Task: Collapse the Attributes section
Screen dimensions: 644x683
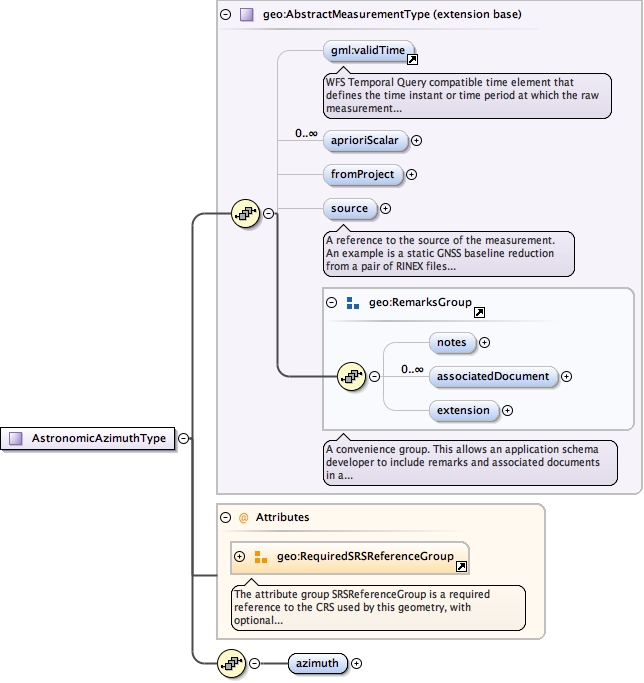Action: point(225,517)
